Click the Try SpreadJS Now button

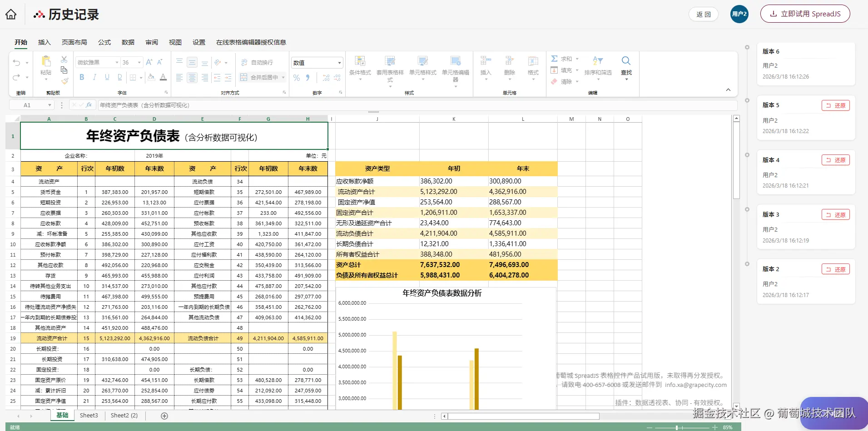[805, 14]
